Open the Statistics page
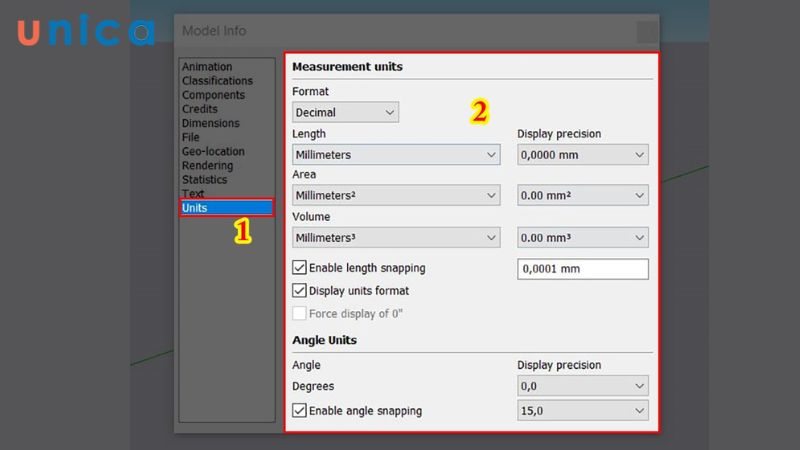Screen dimensions: 800x450 [x=204, y=179]
